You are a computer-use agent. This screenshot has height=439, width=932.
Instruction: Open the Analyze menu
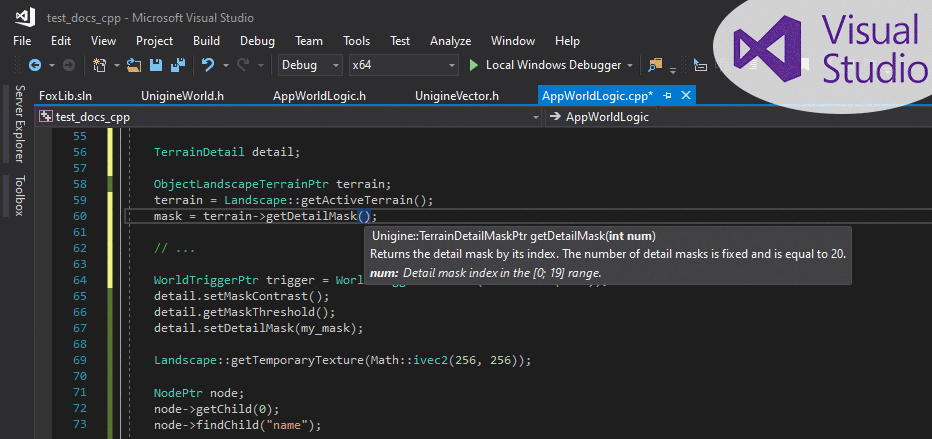point(450,41)
